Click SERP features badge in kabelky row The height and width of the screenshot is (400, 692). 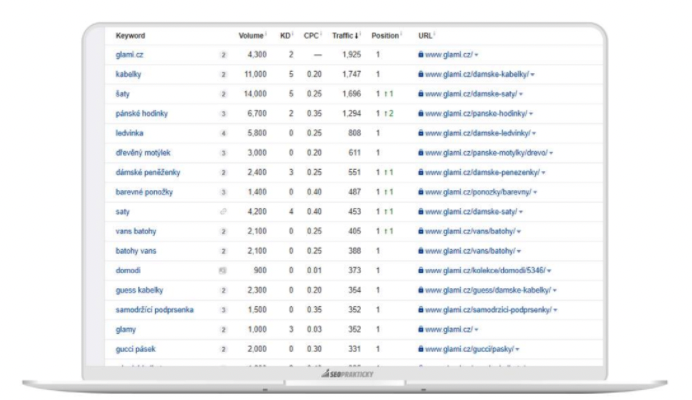223,75
